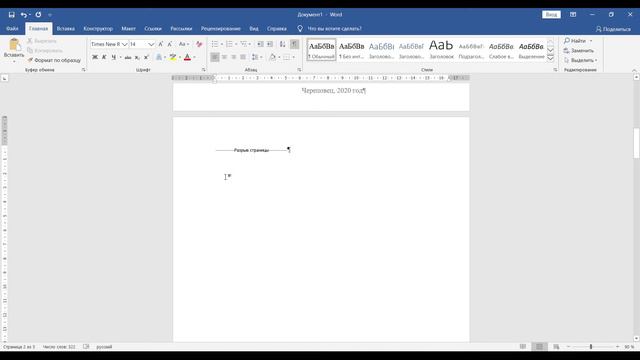Click the Sign in (Вход) button
640x360 pixels.
(x=551, y=15)
